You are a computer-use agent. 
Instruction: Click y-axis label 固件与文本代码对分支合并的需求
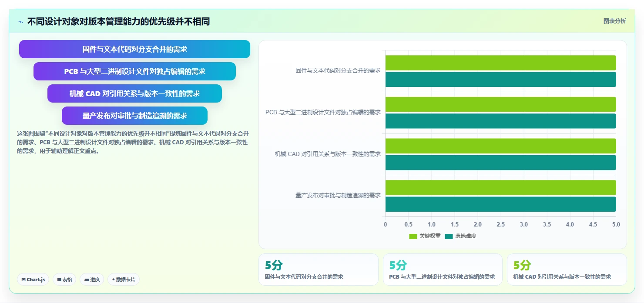tap(338, 70)
